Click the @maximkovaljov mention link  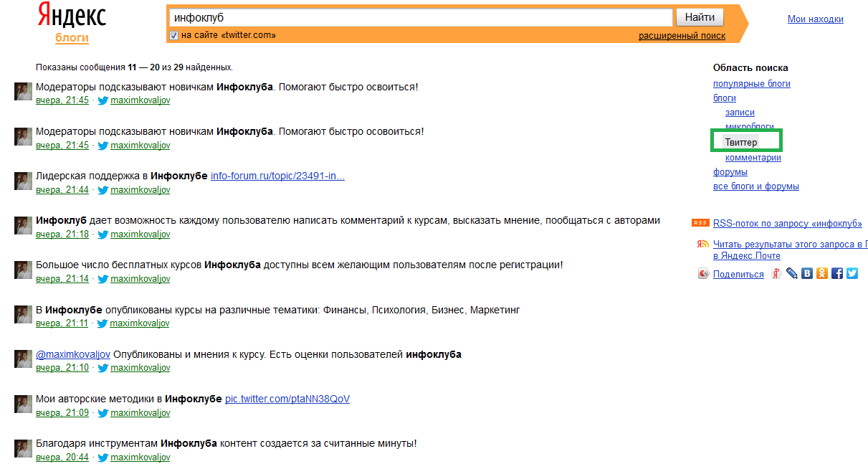point(73,354)
